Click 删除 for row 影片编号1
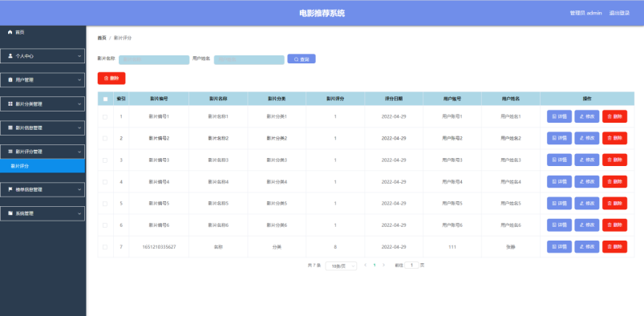The image size is (644, 316). pos(615,116)
